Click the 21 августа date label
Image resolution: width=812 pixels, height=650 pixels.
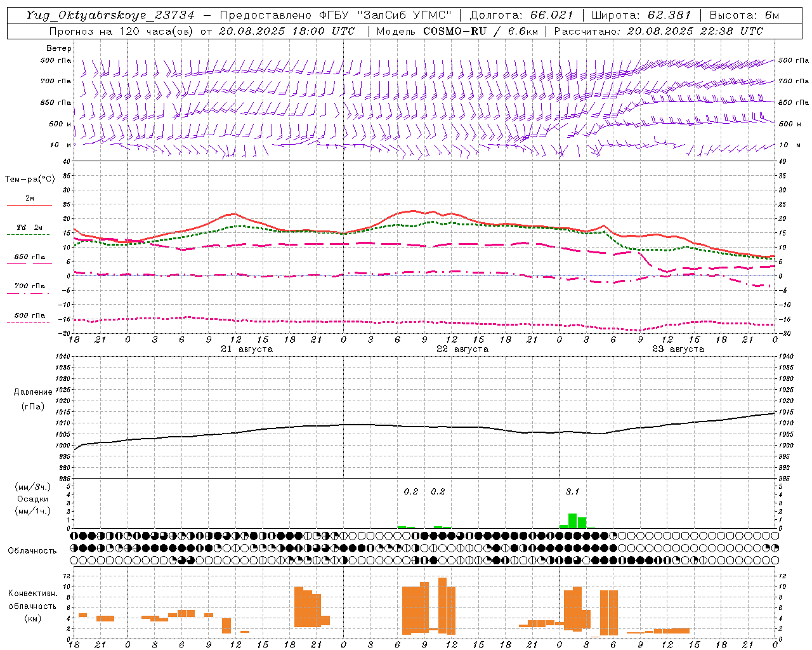(x=247, y=349)
